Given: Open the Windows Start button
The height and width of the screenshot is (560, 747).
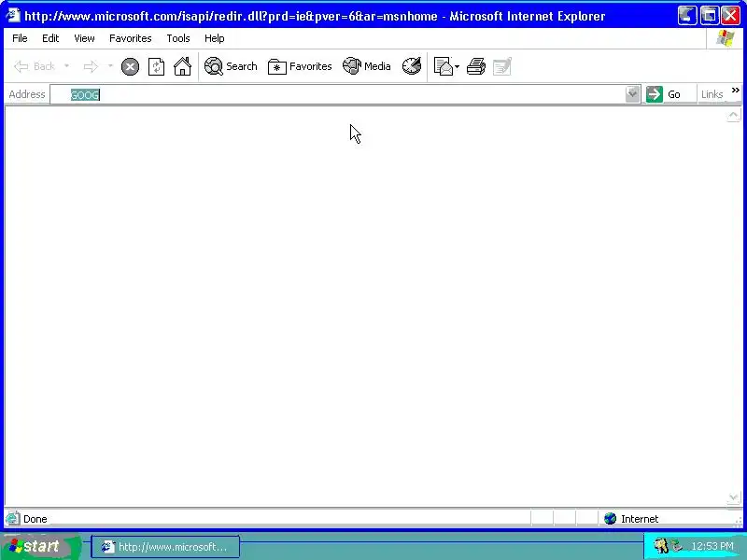Looking at the screenshot, I should click(x=40, y=546).
